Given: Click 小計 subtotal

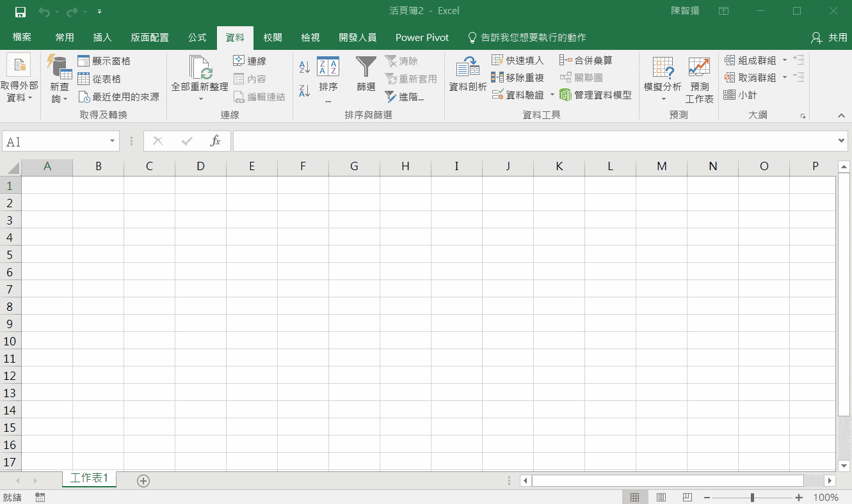Looking at the screenshot, I should (x=740, y=95).
